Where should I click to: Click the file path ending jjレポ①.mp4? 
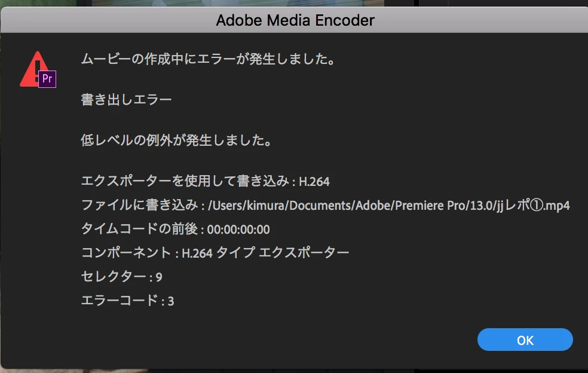point(389,205)
